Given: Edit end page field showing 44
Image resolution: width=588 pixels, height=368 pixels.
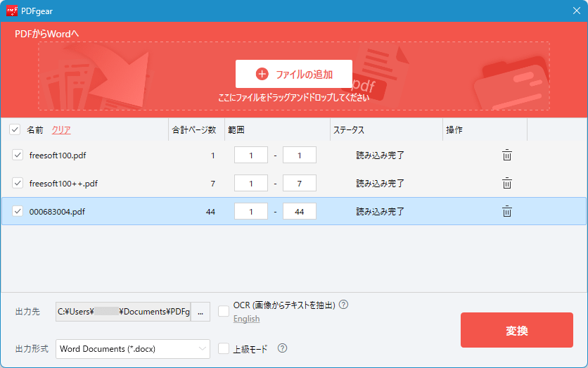Looking at the screenshot, I should click(299, 211).
